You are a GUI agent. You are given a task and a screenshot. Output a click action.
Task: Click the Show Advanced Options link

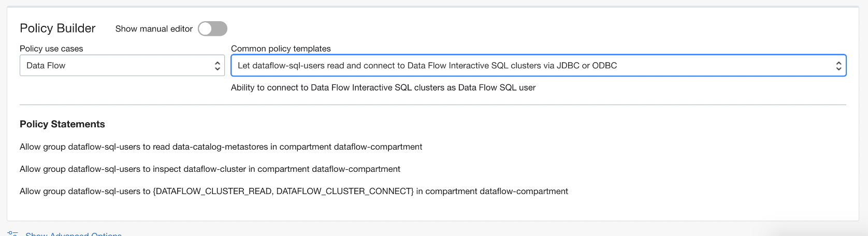coord(74,234)
